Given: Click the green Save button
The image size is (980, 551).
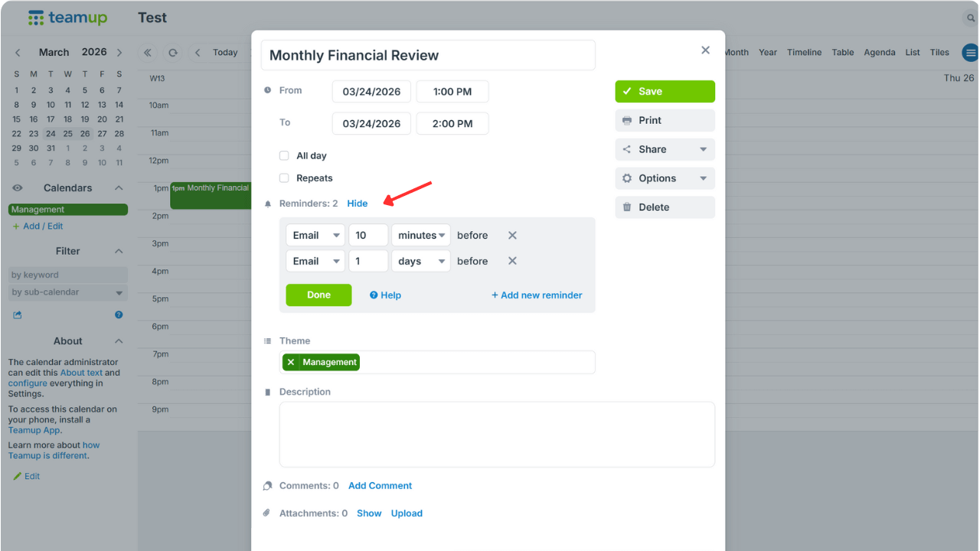Looking at the screenshot, I should (665, 91).
